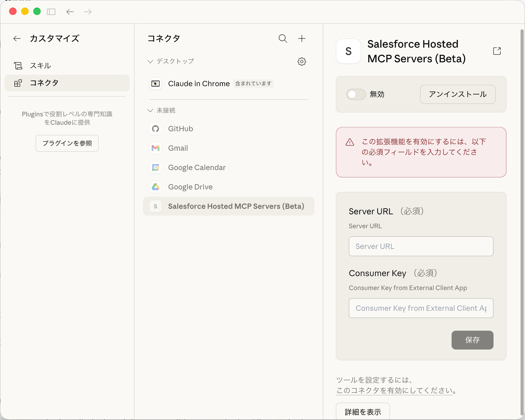The width and height of the screenshot is (525, 420).
Task: Select the GitHub connector icon
Action: 155,129
